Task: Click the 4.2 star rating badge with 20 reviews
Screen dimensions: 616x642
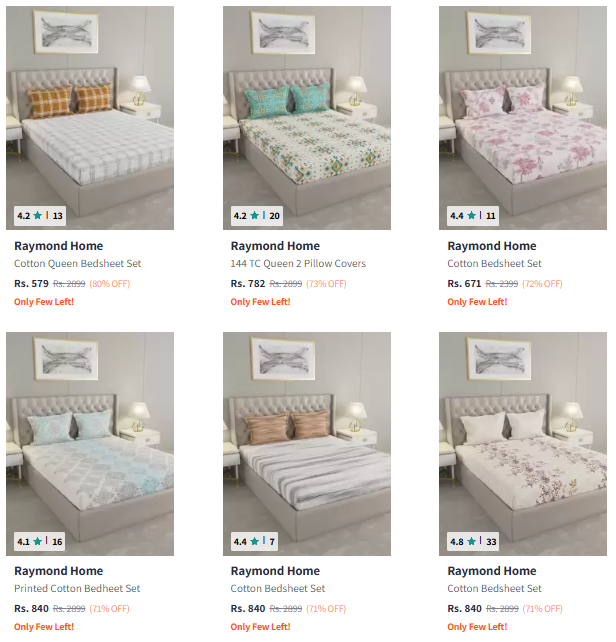Action: point(257,216)
